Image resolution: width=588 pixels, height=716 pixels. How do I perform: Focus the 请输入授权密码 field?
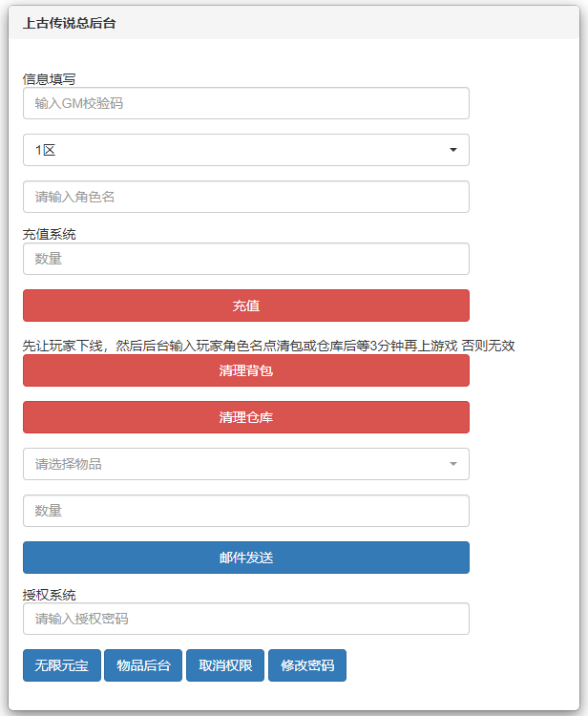(246, 619)
